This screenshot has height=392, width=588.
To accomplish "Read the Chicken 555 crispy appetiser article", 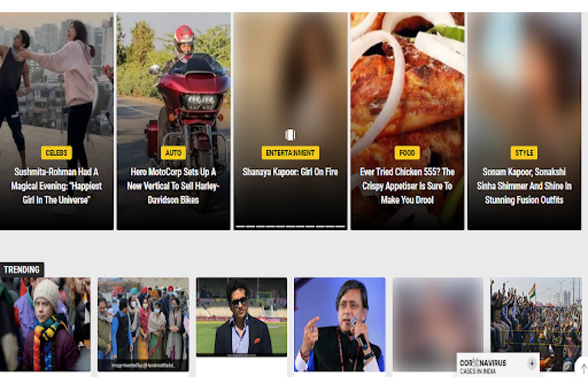I will (x=407, y=186).
